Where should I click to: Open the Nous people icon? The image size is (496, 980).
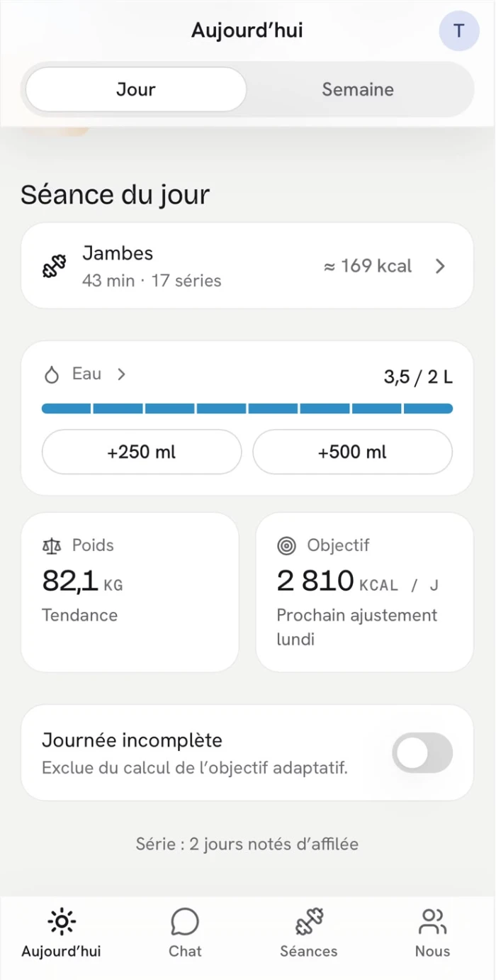click(x=432, y=922)
